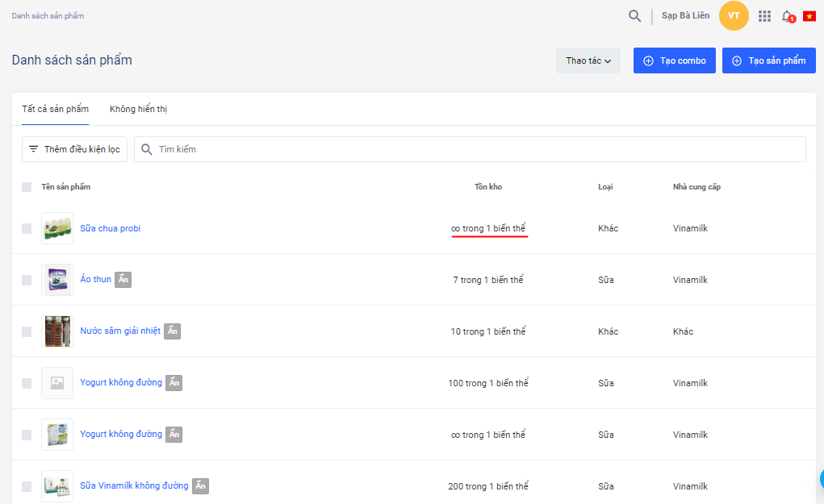Click the search magnifier icon in header

coord(635,16)
